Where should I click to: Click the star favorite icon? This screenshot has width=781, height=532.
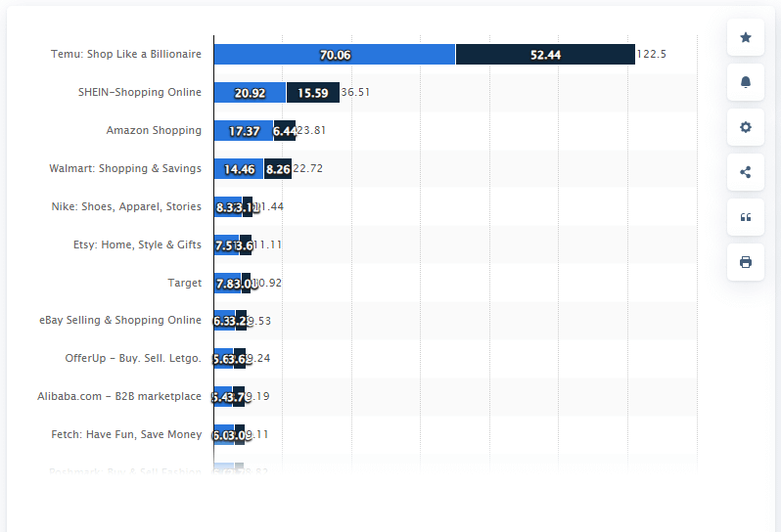pos(746,37)
